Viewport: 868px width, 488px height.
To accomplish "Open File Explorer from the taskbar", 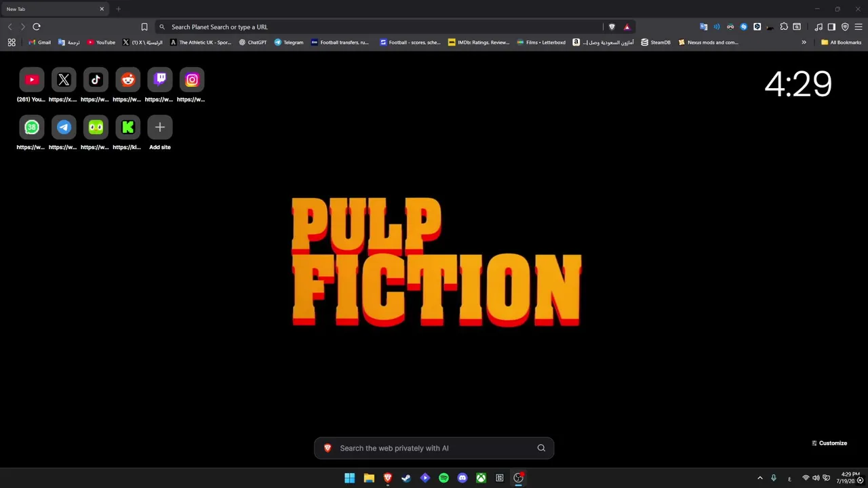I will tap(369, 478).
